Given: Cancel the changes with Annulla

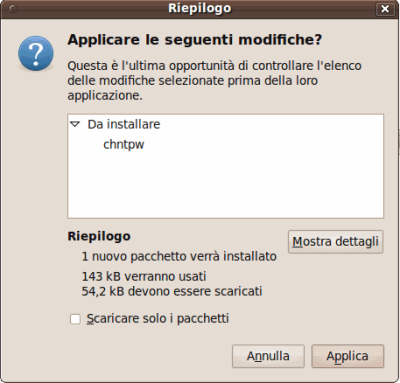Looking at the screenshot, I should (268, 356).
